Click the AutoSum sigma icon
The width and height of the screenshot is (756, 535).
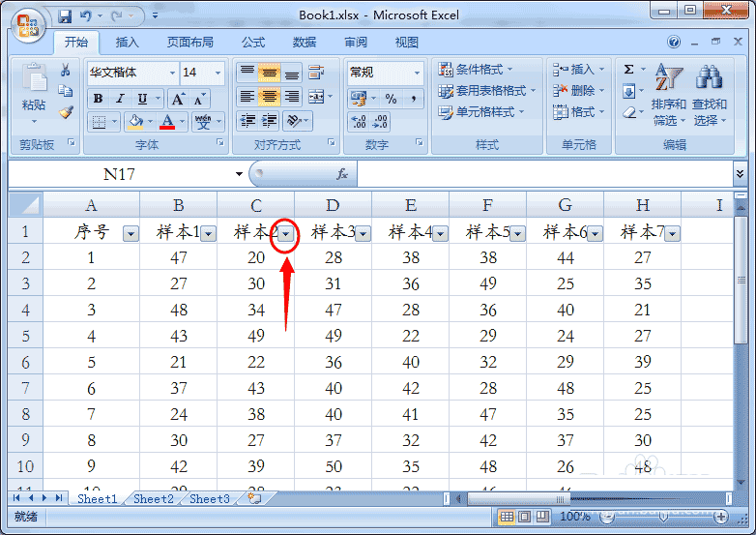coord(628,70)
